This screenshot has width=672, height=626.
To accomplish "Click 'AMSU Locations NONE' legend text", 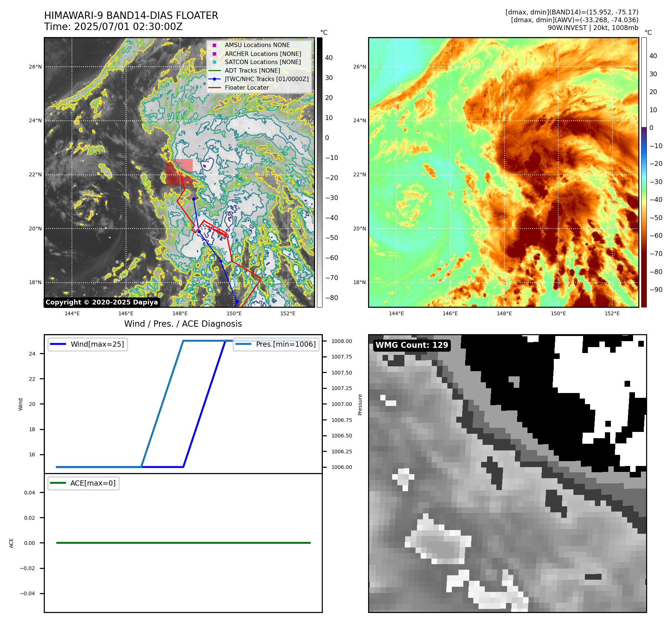I will click(x=257, y=45).
